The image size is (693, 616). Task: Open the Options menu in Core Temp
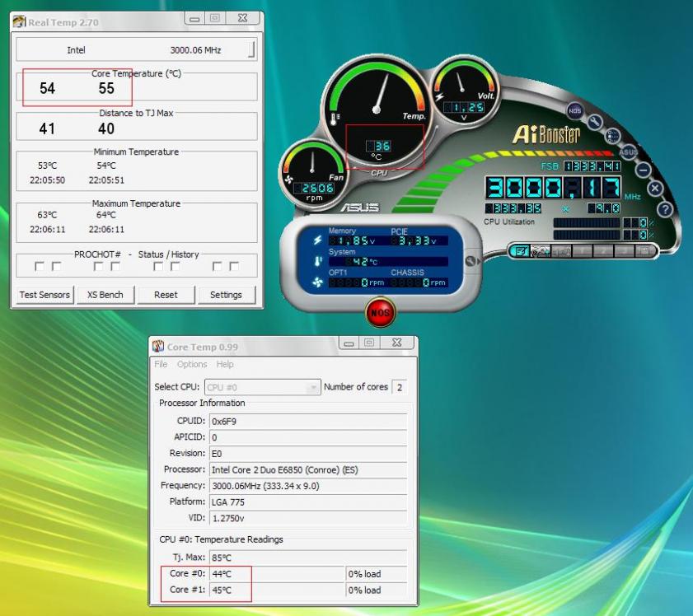tap(192, 364)
